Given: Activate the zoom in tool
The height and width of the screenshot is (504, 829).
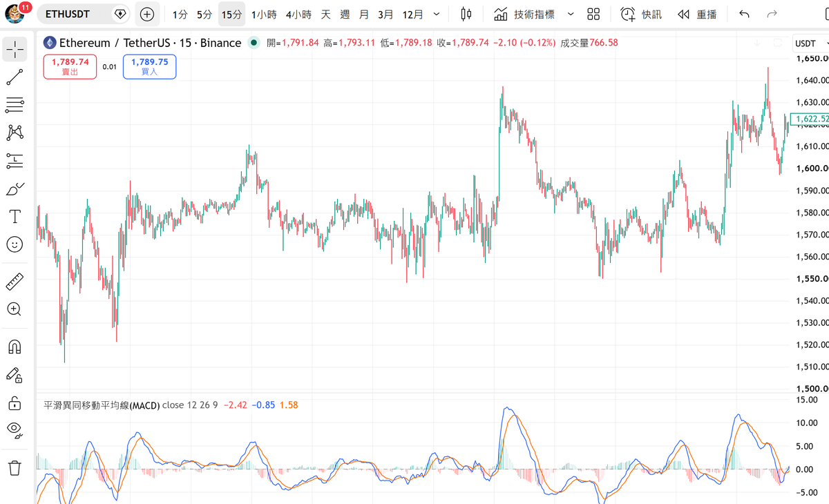Looking at the screenshot, I should [15, 309].
